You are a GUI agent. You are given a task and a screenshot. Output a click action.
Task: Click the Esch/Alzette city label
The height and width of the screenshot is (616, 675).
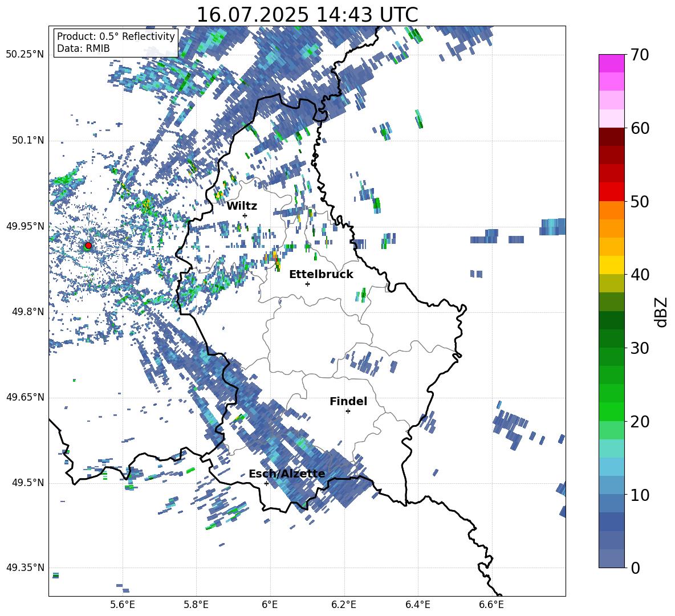click(287, 474)
